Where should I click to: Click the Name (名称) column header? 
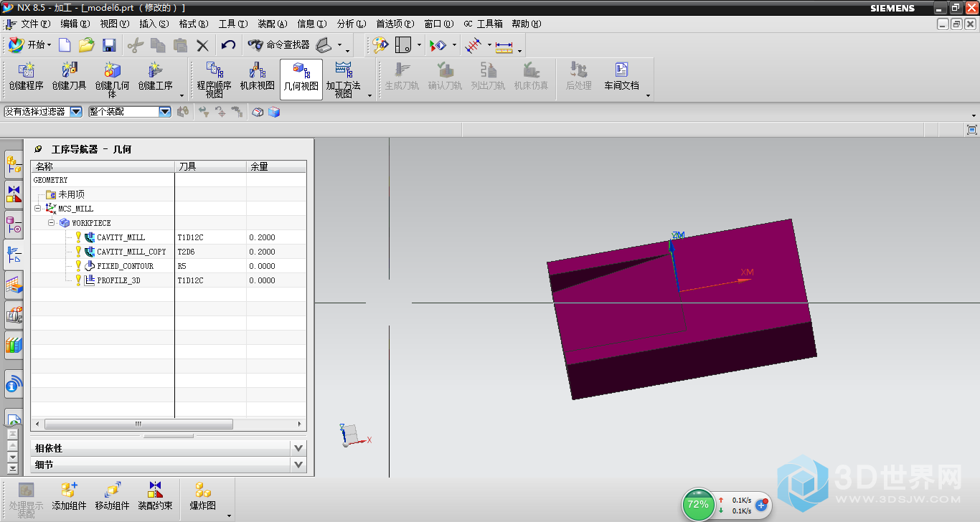point(103,166)
